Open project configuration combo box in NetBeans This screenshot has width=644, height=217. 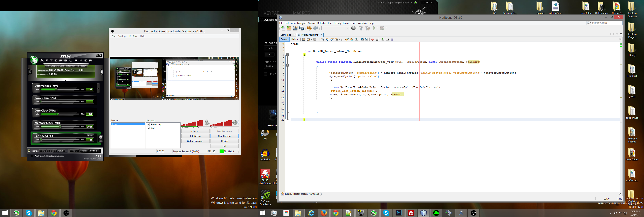click(x=335, y=29)
